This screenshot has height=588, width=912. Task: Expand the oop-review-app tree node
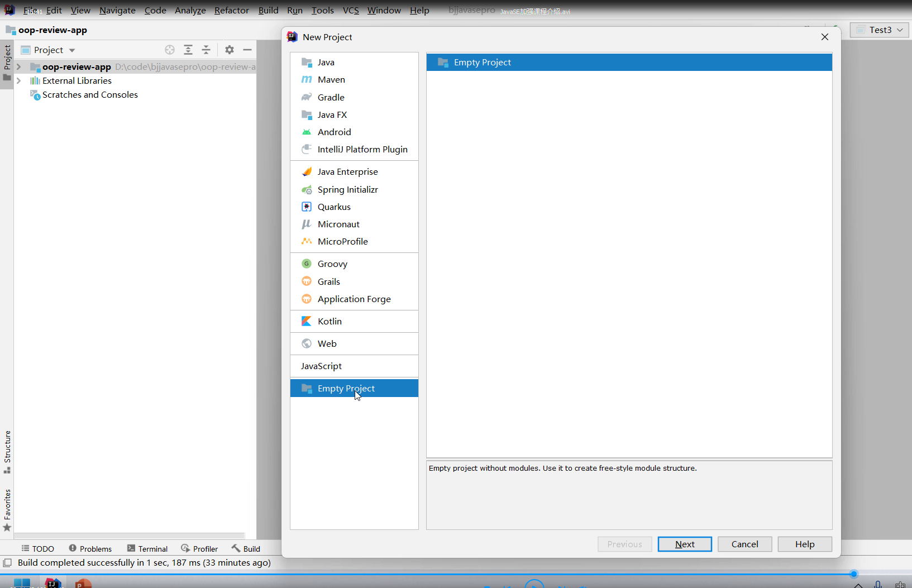point(18,66)
